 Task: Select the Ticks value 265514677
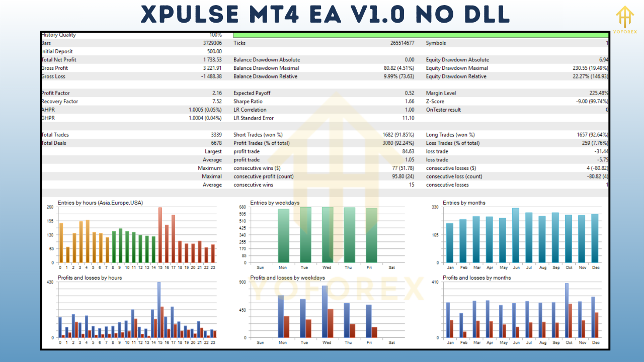402,43
